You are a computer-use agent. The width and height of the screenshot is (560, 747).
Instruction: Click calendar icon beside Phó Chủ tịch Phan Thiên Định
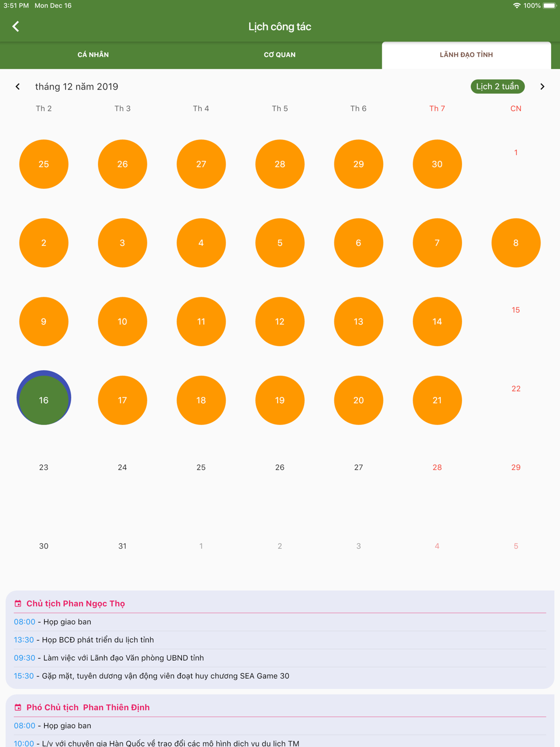pyautogui.click(x=18, y=707)
